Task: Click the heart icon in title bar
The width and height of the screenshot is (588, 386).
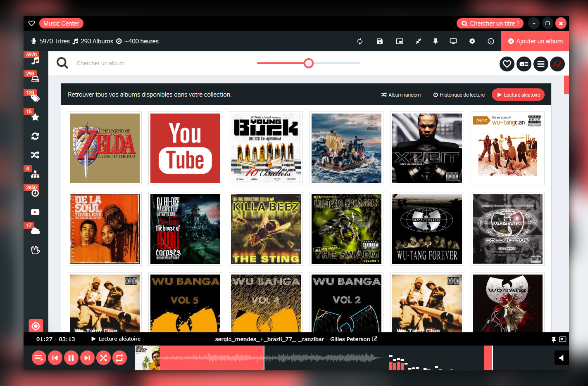Action: point(31,24)
